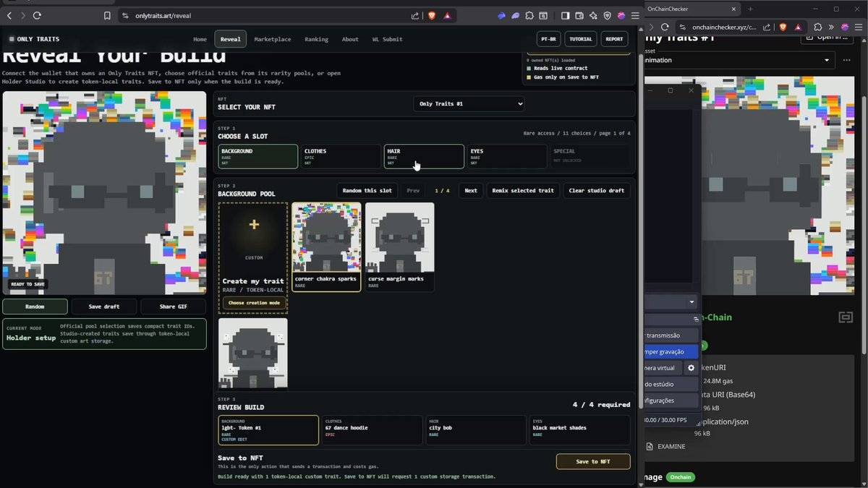Reload the onlytraits.art page

(37, 15)
